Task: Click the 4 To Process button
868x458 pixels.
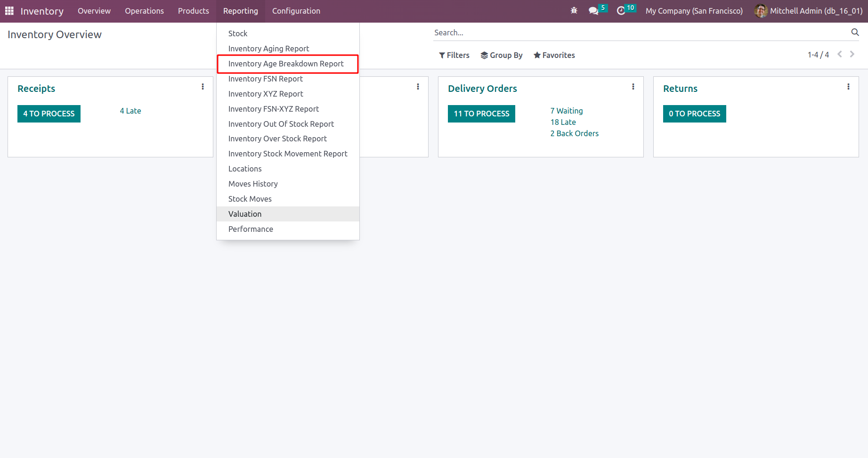Action: pyautogui.click(x=49, y=114)
